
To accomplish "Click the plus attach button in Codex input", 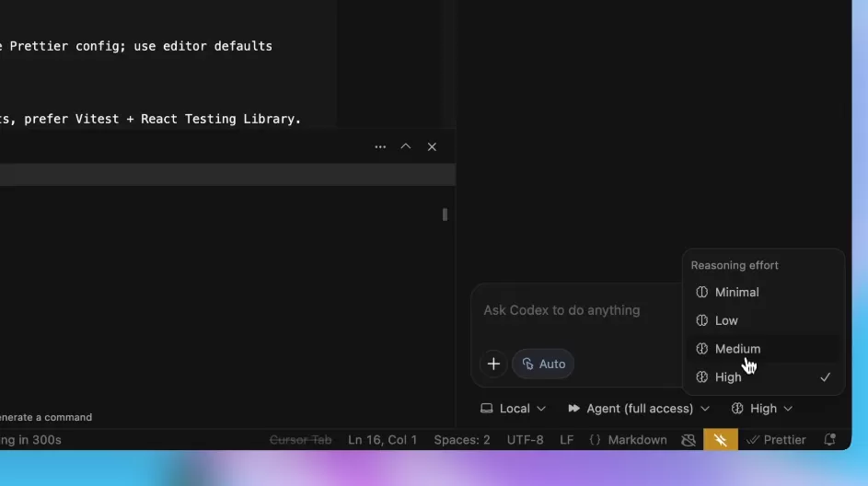I will pos(493,364).
